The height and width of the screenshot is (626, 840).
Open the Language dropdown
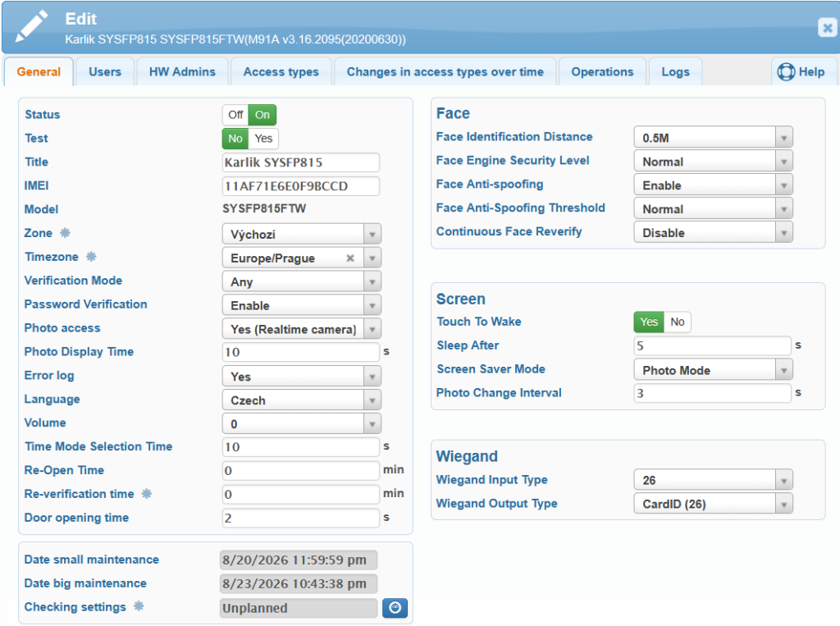click(302, 400)
